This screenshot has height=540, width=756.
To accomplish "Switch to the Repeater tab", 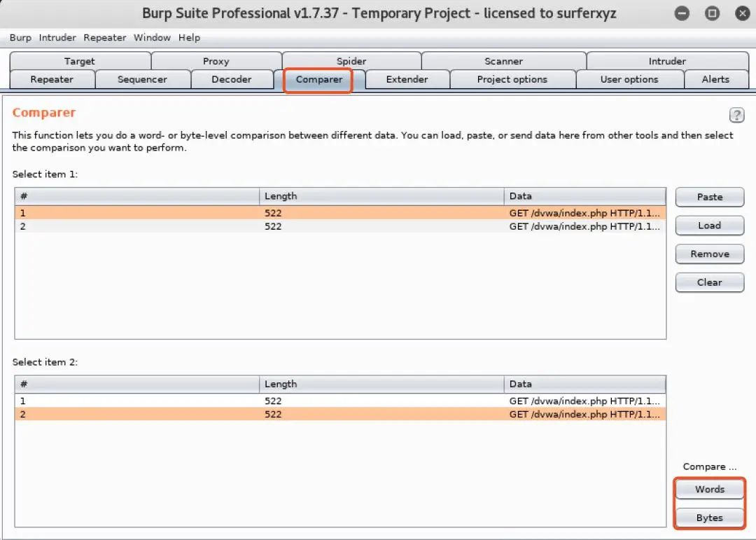I will click(52, 80).
